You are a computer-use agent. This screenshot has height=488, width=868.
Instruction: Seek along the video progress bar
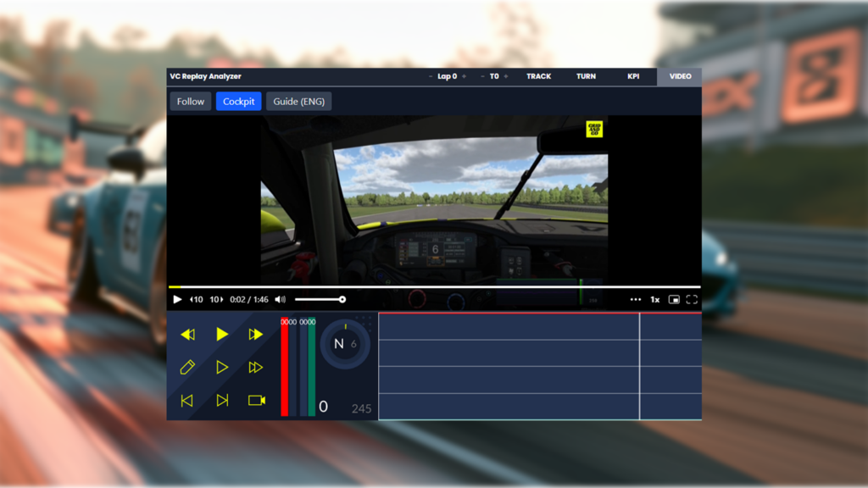coord(435,286)
